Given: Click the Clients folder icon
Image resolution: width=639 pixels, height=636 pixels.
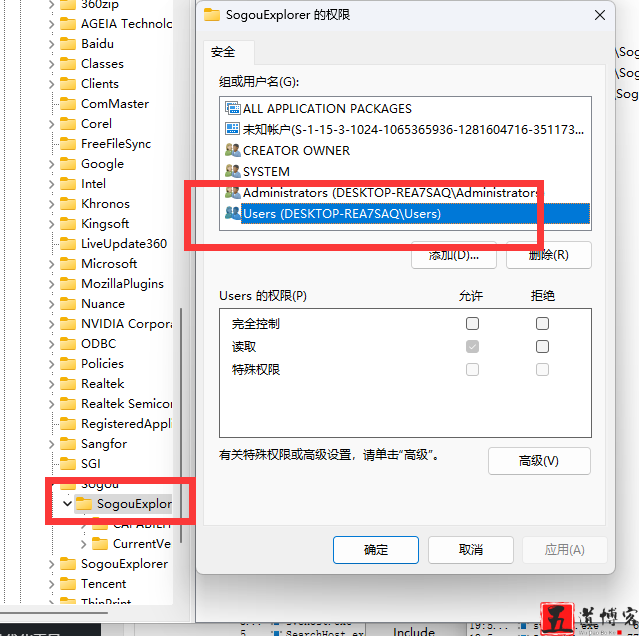Looking at the screenshot, I should (68, 84).
